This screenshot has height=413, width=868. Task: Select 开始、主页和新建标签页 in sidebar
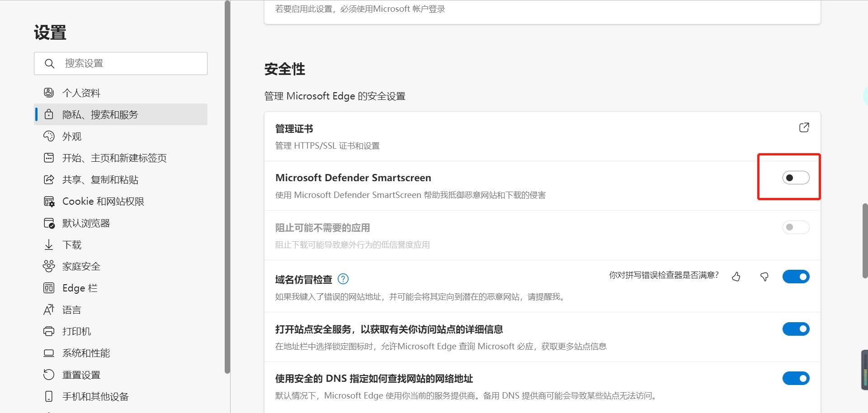coord(114,158)
